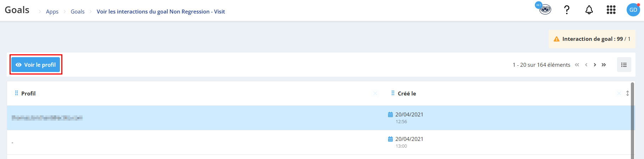
Task: Open the help question mark icon
Action: coord(567,10)
